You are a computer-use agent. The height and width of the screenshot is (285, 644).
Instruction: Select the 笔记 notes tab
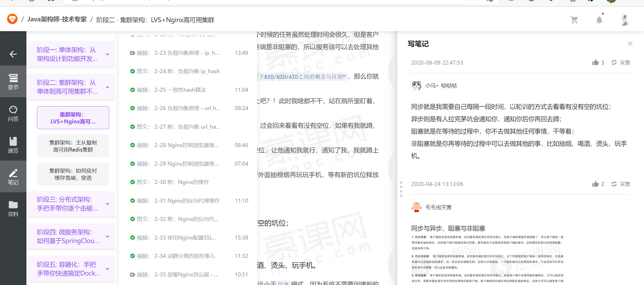pyautogui.click(x=13, y=176)
